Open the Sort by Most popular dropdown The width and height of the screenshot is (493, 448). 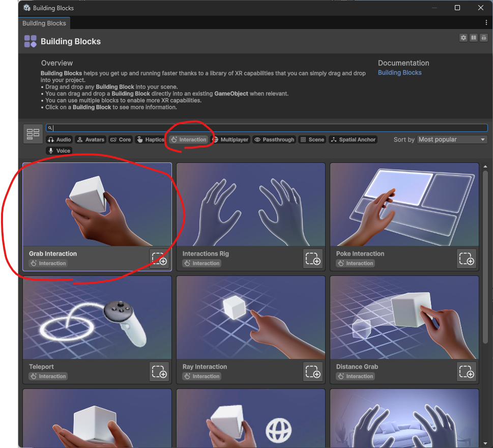pyautogui.click(x=452, y=139)
